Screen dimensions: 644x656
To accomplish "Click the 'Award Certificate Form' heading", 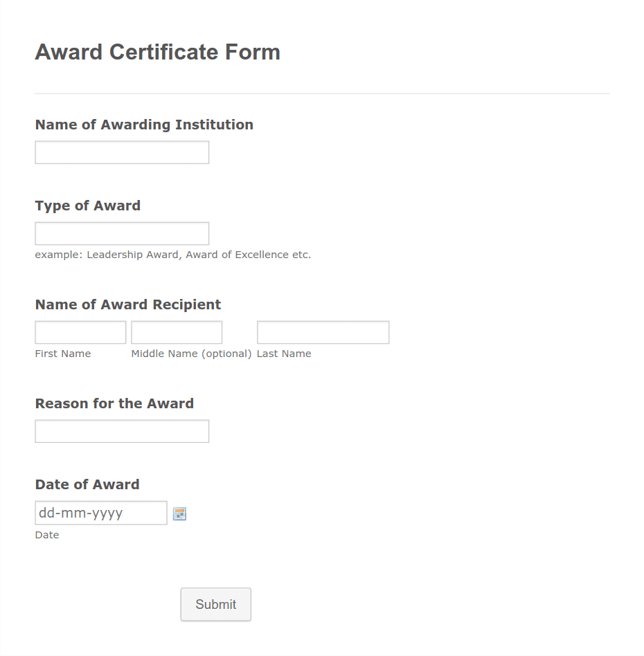I will coord(157,52).
